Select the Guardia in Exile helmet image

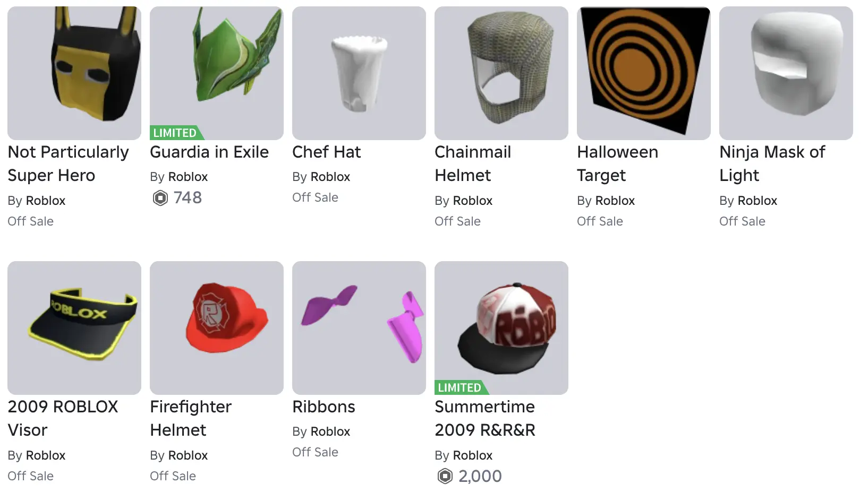coord(217,73)
